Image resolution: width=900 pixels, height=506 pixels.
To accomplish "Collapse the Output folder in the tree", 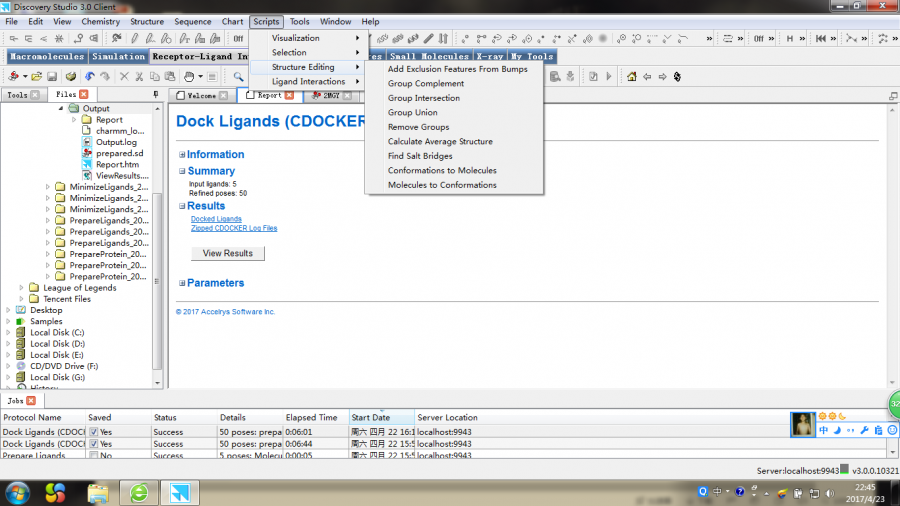I will pyautogui.click(x=61, y=108).
